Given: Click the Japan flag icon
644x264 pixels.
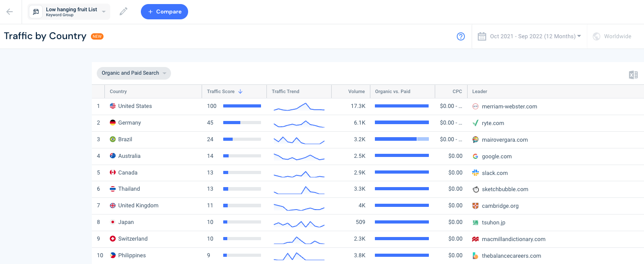Looking at the screenshot, I should pyautogui.click(x=113, y=222).
